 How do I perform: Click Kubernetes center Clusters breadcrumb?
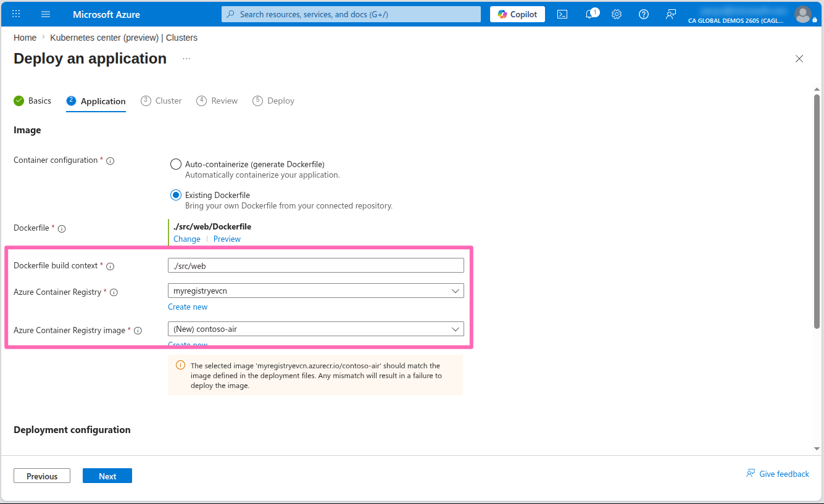(123, 38)
